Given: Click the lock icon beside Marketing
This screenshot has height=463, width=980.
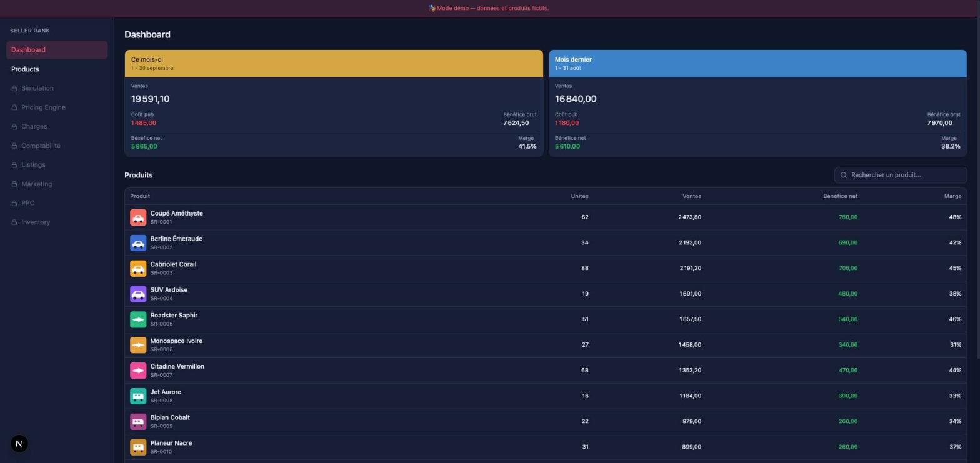Looking at the screenshot, I should click(x=14, y=184).
